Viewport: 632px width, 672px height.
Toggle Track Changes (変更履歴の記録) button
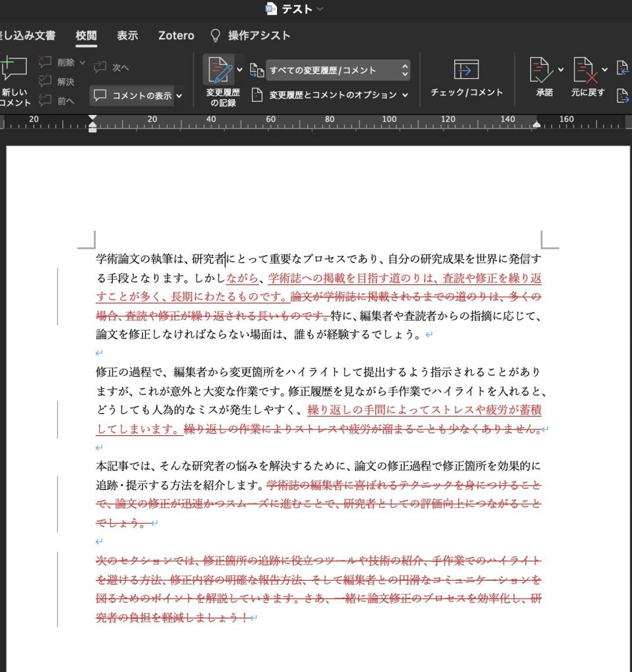[220, 71]
